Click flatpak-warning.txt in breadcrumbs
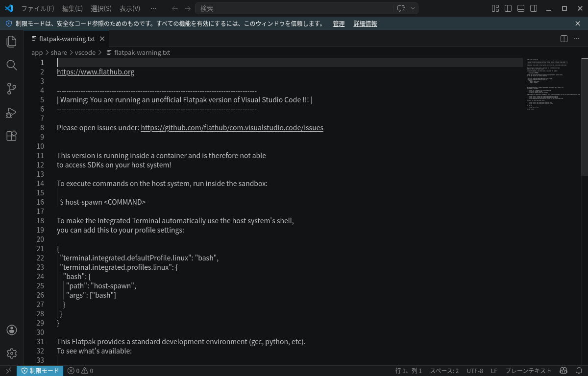 click(142, 52)
